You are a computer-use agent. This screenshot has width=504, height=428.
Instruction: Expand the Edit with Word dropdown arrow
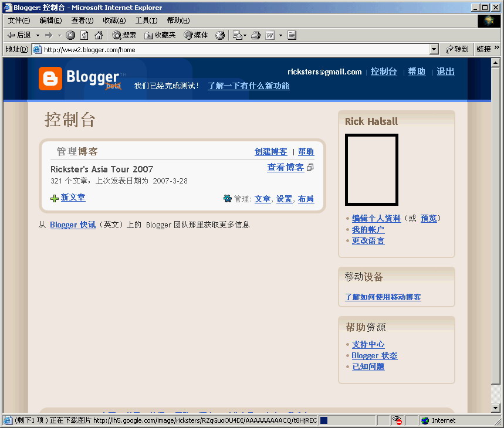click(280, 35)
